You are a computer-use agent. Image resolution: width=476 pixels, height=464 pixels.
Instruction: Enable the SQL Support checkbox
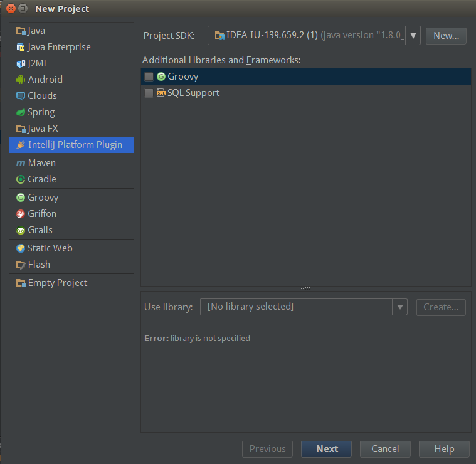149,93
